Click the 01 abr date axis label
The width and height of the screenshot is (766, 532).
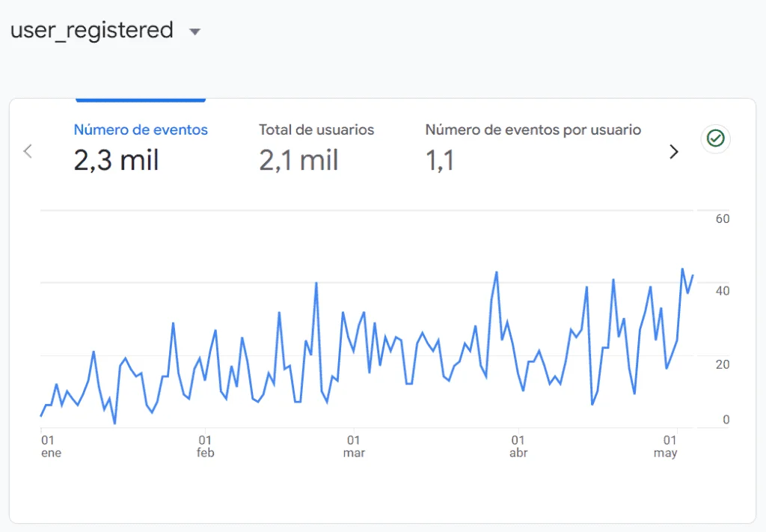518,447
